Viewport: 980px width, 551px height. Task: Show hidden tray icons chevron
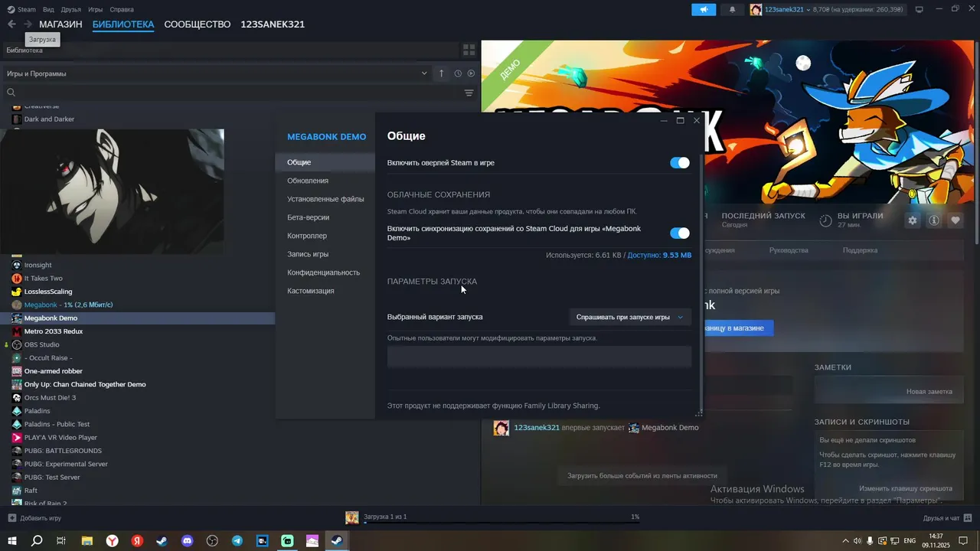845,540
